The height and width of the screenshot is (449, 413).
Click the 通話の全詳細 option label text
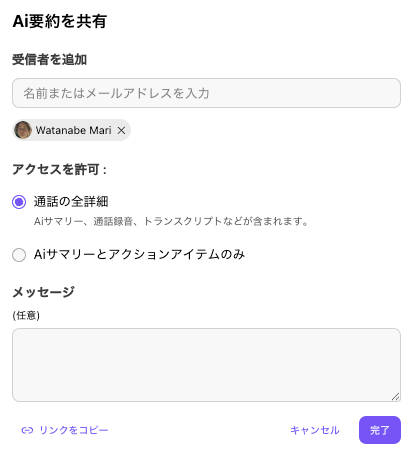point(71,202)
